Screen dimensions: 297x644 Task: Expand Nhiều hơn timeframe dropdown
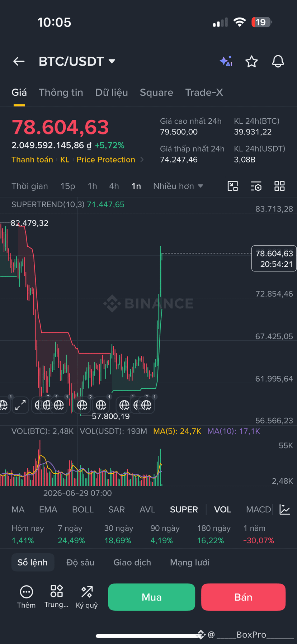click(178, 186)
